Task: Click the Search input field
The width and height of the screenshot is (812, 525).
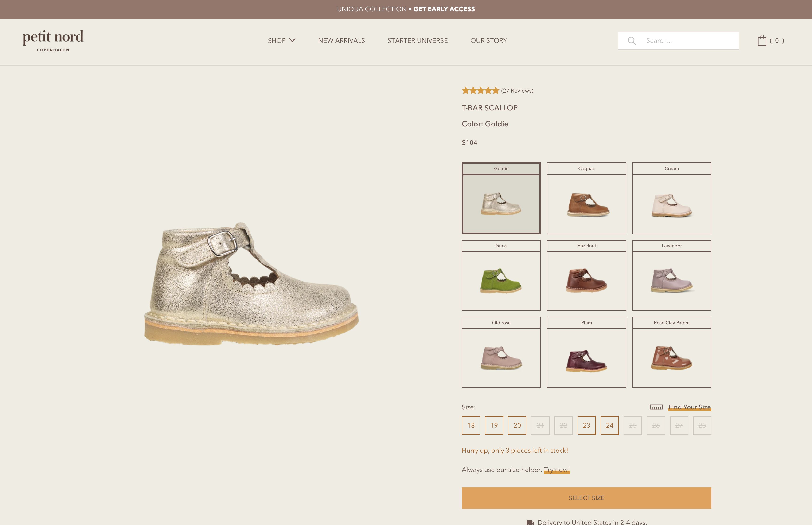Action: click(x=685, y=41)
